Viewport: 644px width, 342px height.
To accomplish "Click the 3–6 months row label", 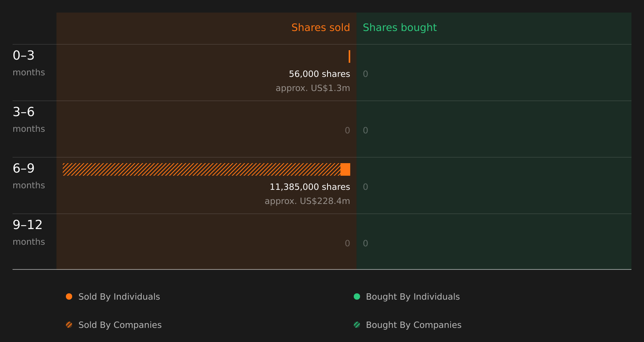I will coord(29,120).
